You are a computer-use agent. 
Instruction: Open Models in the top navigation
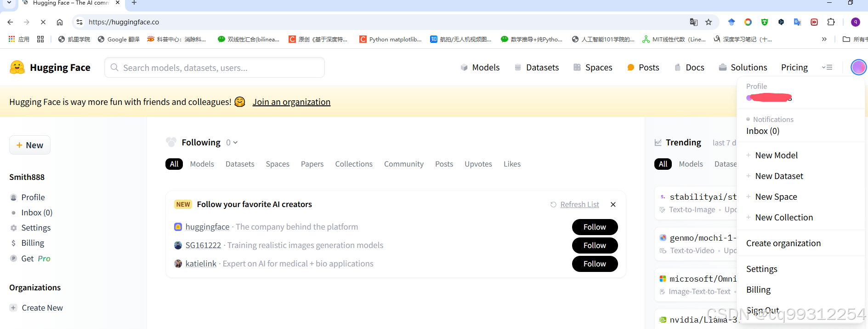click(480, 67)
